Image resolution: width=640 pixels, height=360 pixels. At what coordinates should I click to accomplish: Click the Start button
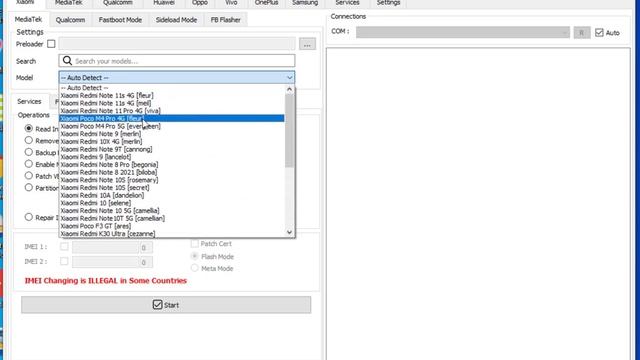pyautogui.click(x=166, y=305)
